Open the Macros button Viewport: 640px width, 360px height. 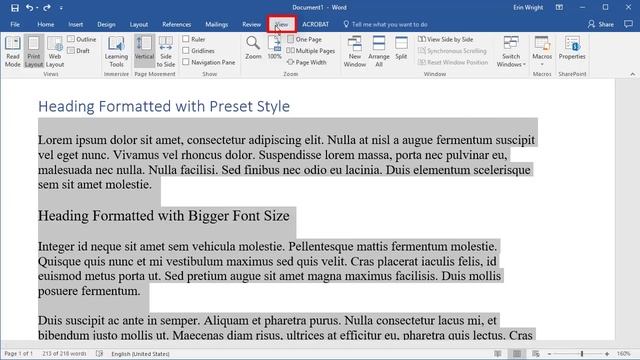coord(542,47)
